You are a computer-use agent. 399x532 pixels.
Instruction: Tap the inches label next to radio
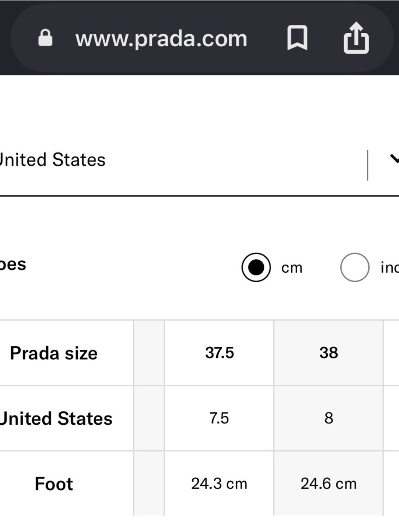[390, 268]
